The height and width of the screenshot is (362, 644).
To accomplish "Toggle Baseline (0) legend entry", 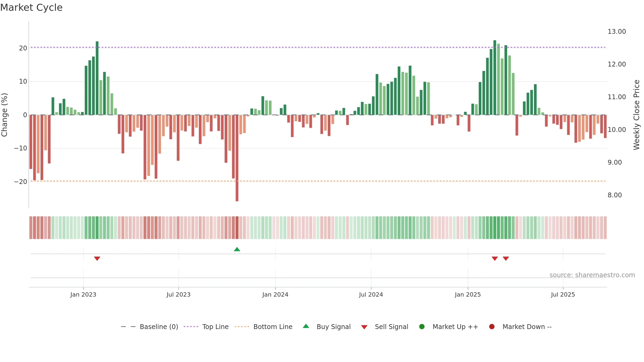I will click(x=149, y=327).
